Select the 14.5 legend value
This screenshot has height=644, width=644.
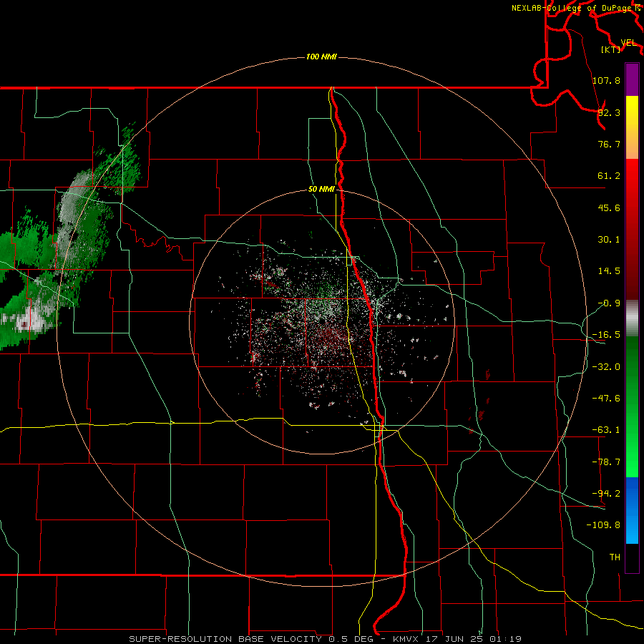point(609,271)
